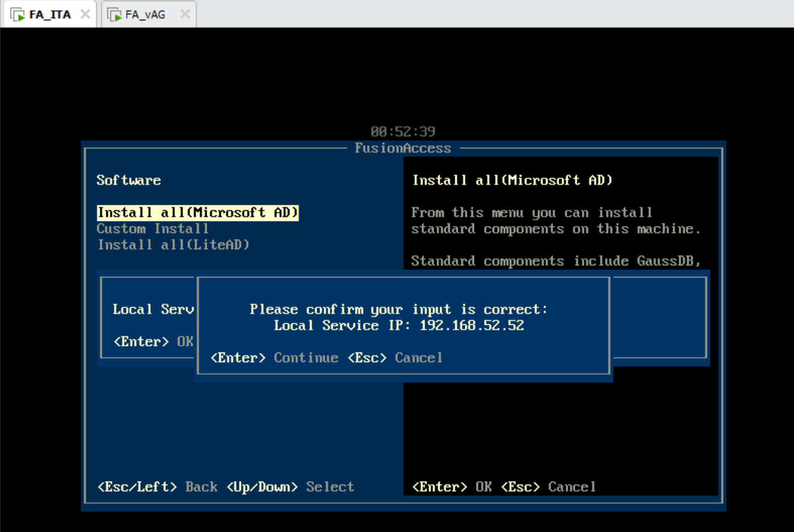Viewport: 794px width, 532px height.
Task: Click the Back option at bottom left
Action: (x=201, y=487)
